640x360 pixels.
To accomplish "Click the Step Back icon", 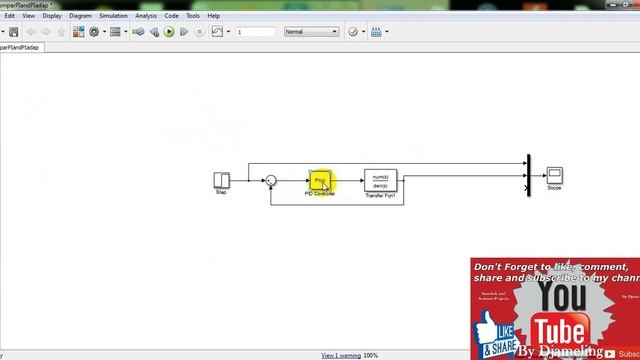I will [x=154, y=32].
